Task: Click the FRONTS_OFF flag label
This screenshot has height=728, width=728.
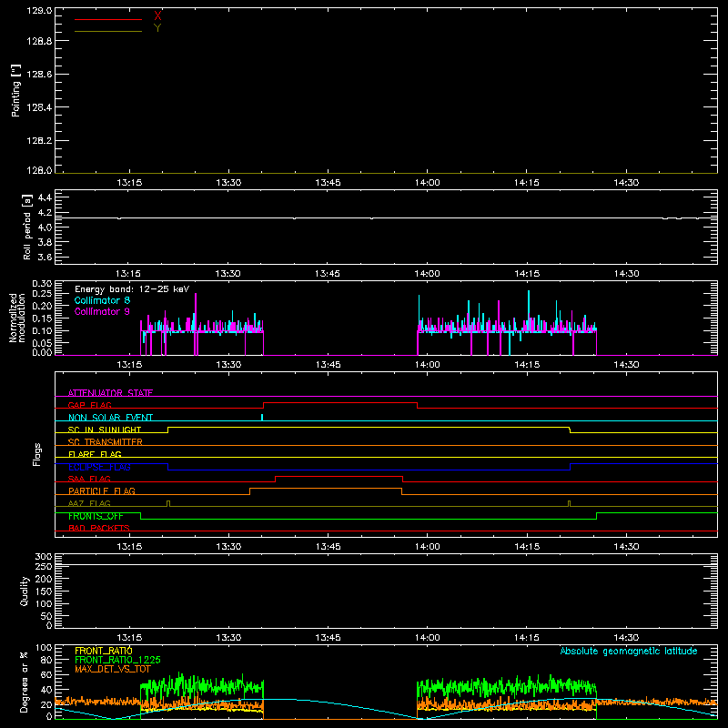Action: tap(96, 516)
